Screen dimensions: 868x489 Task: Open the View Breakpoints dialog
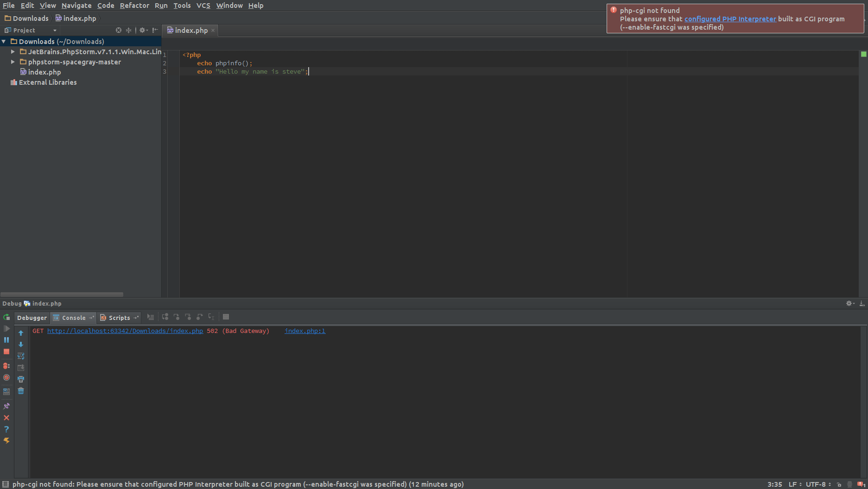point(6,366)
